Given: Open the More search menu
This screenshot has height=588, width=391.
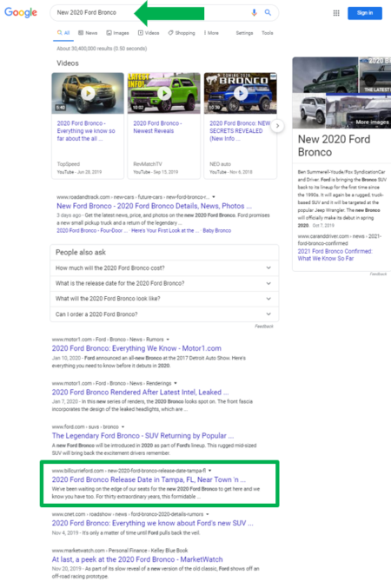Looking at the screenshot, I should pyautogui.click(x=211, y=33).
